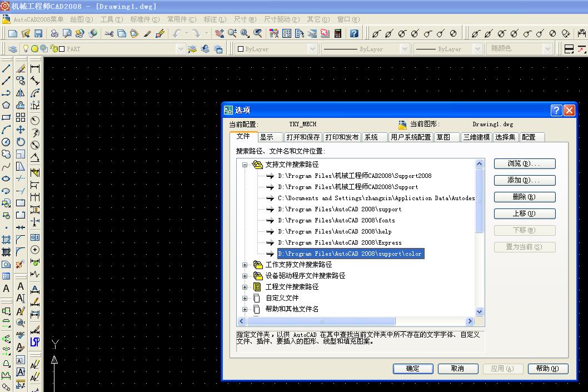Click the 帮助(H) button
This screenshot has width=588, height=392.
(548, 368)
